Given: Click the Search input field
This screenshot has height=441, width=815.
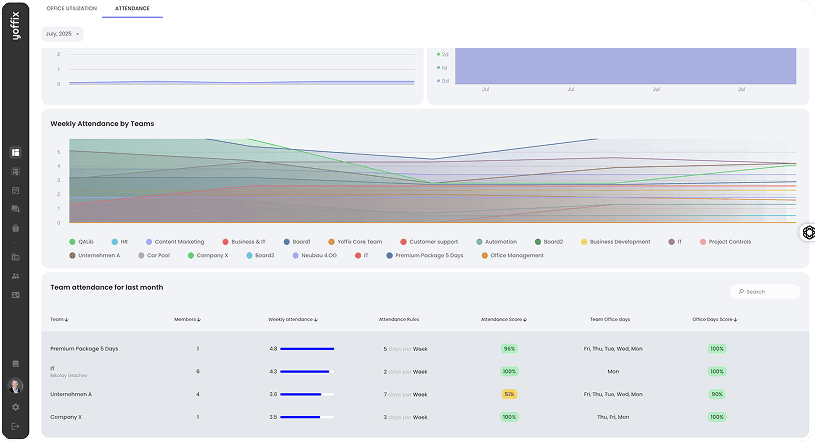Looking at the screenshot, I should 765,292.
